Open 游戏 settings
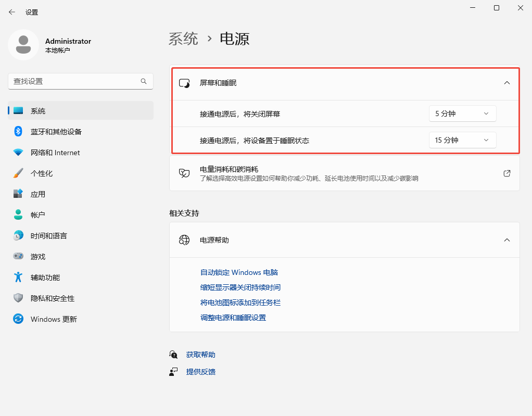This screenshot has width=532, height=416. [81, 256]
